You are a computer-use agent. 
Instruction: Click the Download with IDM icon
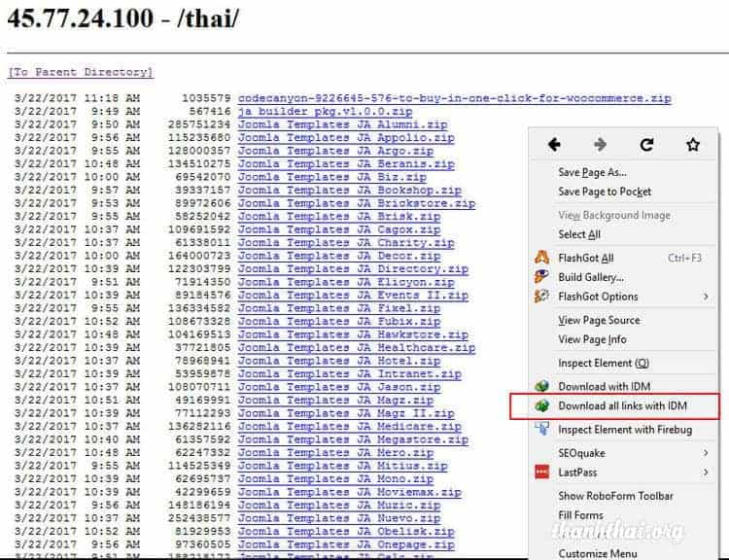coord(541,387)
